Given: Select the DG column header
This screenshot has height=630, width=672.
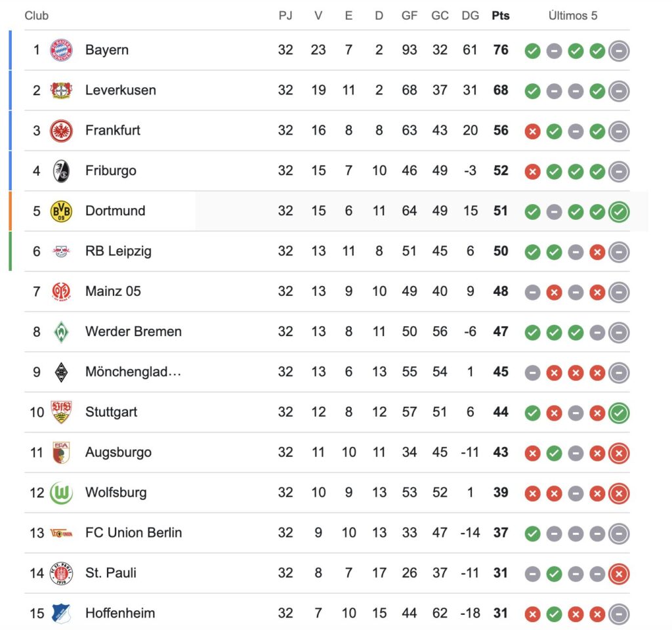Looking at the screenshot, I should click(x=470, y=16).
